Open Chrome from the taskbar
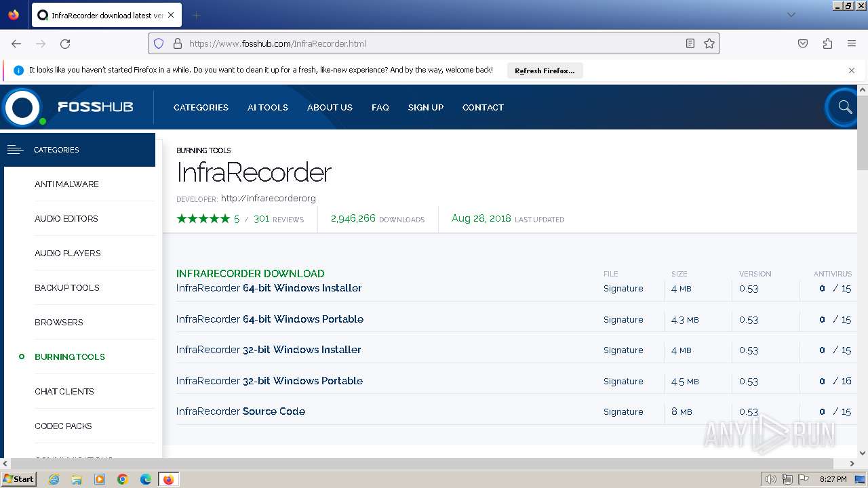 pos(123,479)
